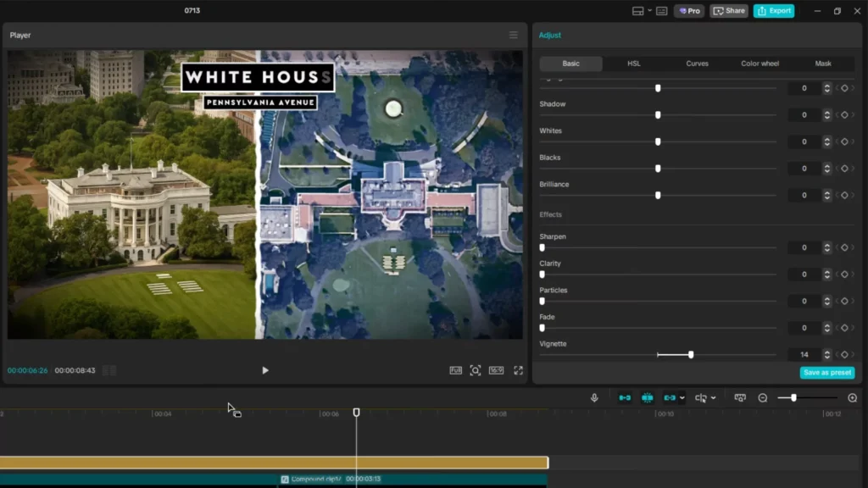
Task: Click the Vignette slider handle
Action: [691, 355]
